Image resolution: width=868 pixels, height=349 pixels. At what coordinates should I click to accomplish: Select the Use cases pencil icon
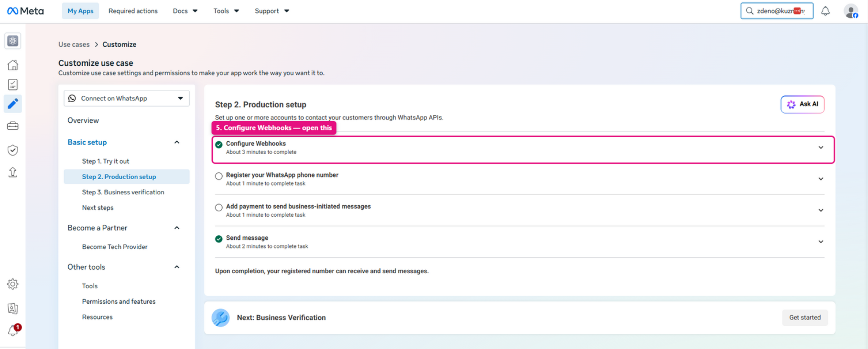click(13, 104)
